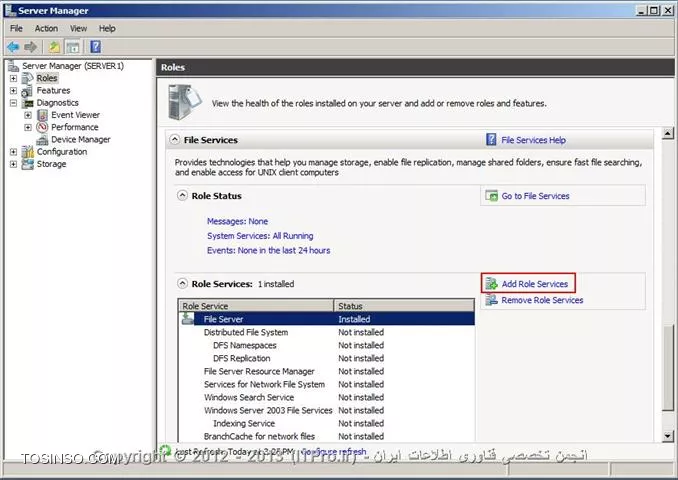This screenshot has height=480, width=678.
Task: Click the Status column header
Action: click(x=404, y=306)
